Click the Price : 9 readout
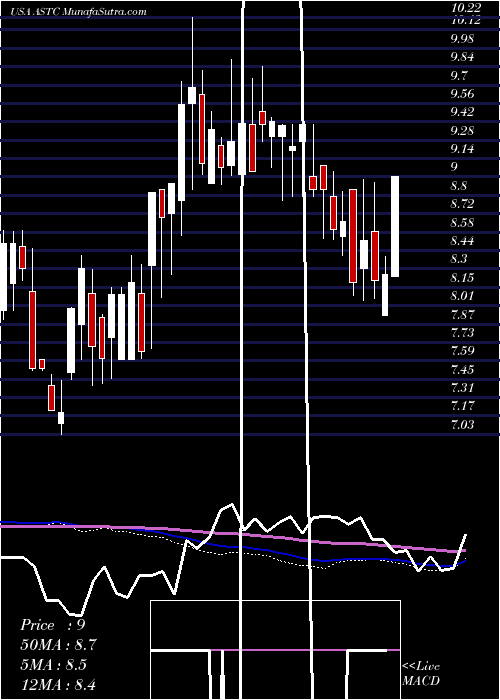The image size is (500, 700). [x=53, y=625]
